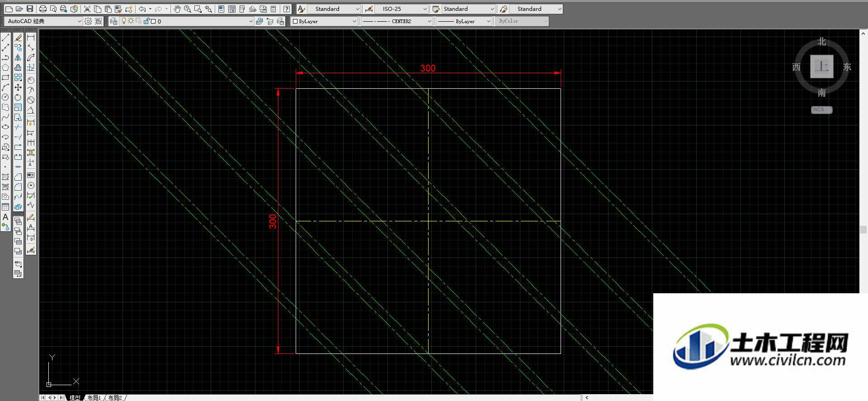Click the Plot printer icon
This screenshot has height=401, width=868.
43,9
